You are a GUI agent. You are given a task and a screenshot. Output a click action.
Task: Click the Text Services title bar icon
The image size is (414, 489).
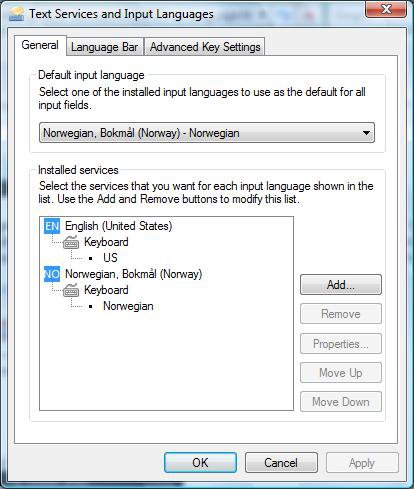(x=16, y=14)
